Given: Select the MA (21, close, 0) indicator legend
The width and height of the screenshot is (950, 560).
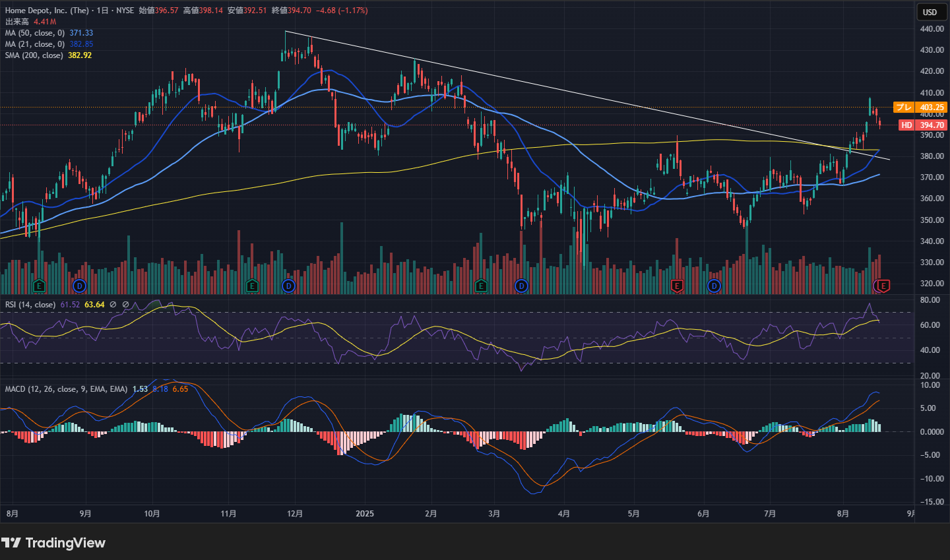Looking at the screenshot, I should [x=35, y=44].
